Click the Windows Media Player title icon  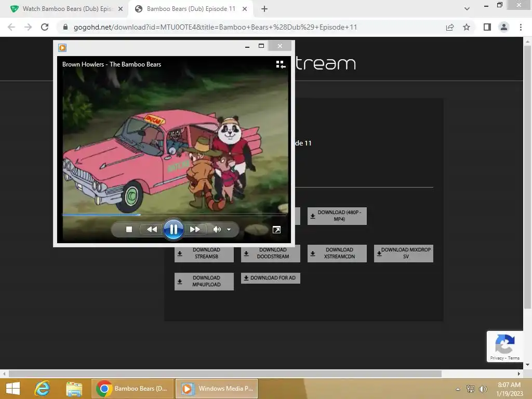click(62, 47)
